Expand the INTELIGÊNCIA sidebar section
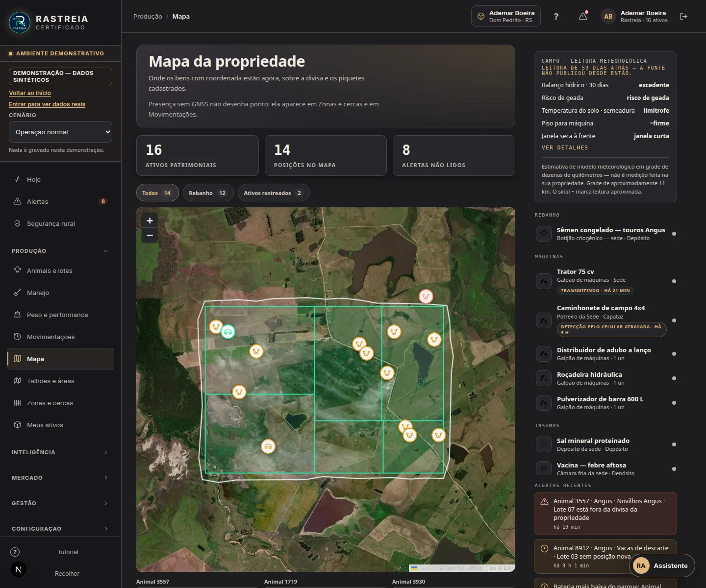706x588 pixels. (60, 452)
